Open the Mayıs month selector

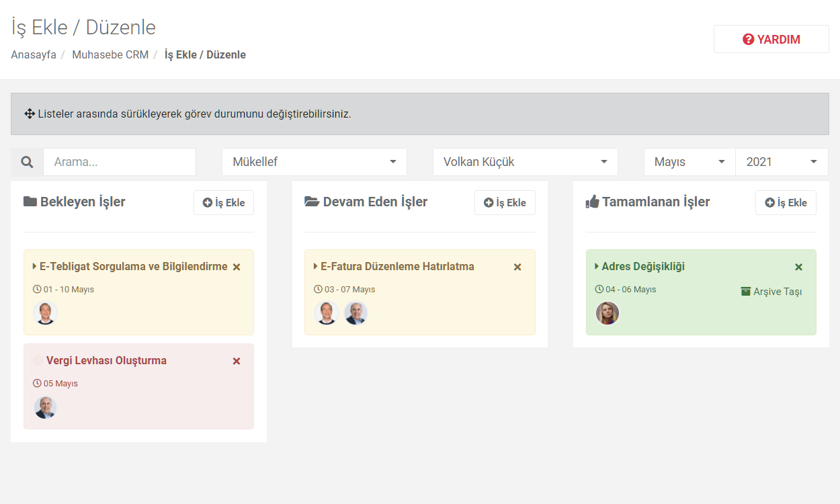[689, 162]
